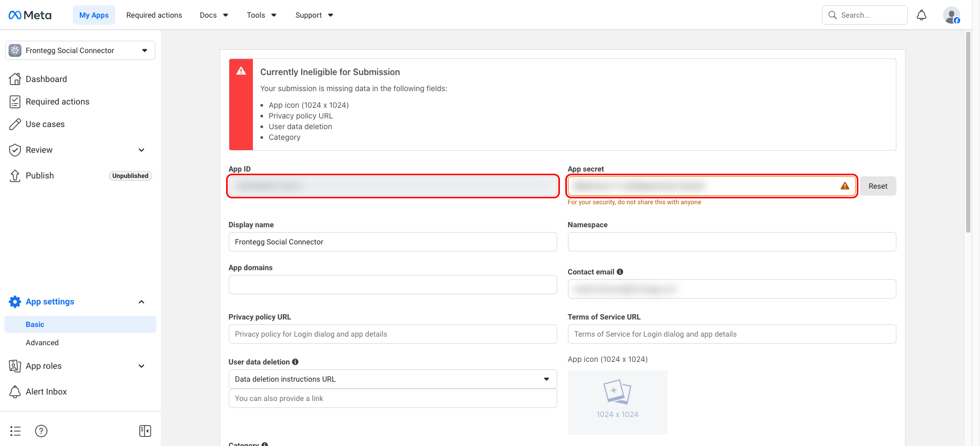Click the App ID field
The image size is (980, 446).
[x=393, y=186]
